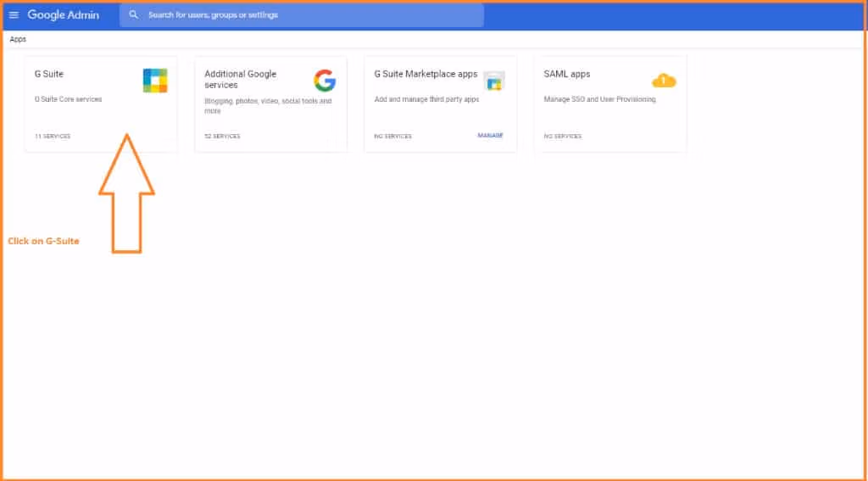The width and height of the screenshot is (868, 481).
Task: Click the SAML apps cloud icon
Action: 664,81
